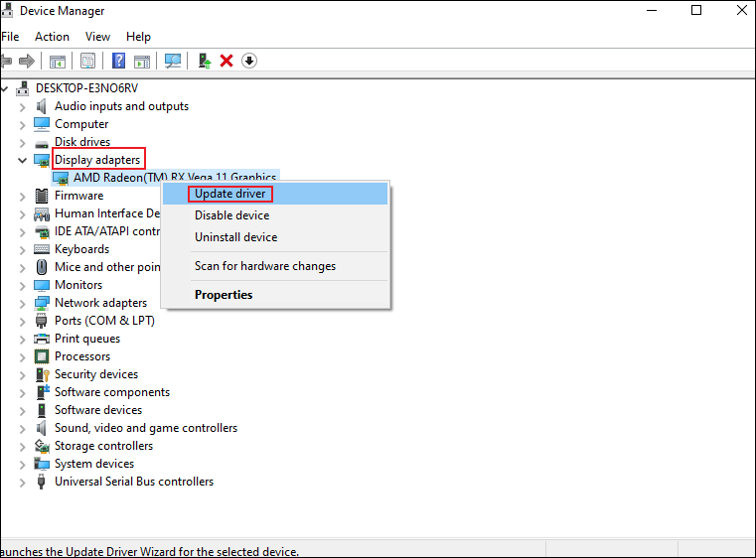This screenshot has width=756, height=558.
Task: Click the Monitors icon
Action: pyautogui.click(x=42, y=285)
